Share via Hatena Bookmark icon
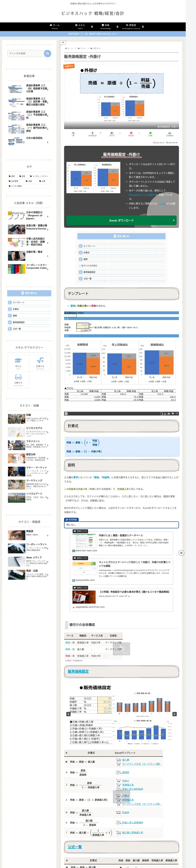Image resolution: width=196 pixels, height=868 pixels. (x=112, y=134)
